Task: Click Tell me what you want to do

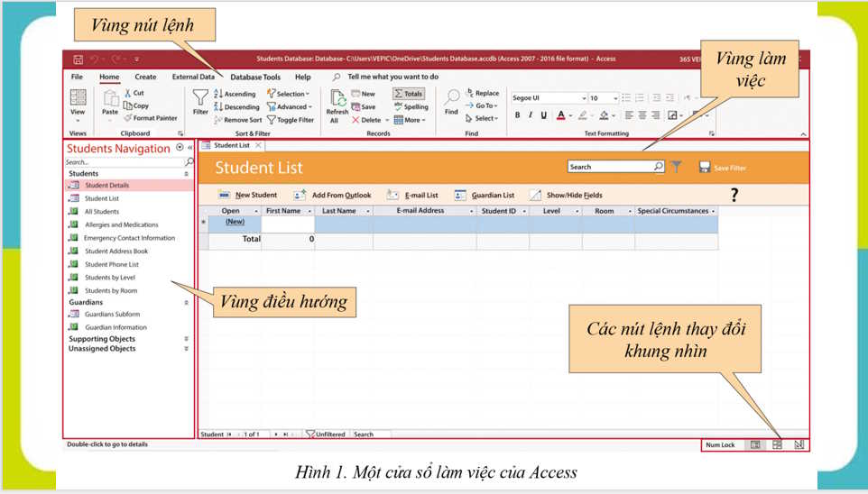Action: tap(392, 77)
